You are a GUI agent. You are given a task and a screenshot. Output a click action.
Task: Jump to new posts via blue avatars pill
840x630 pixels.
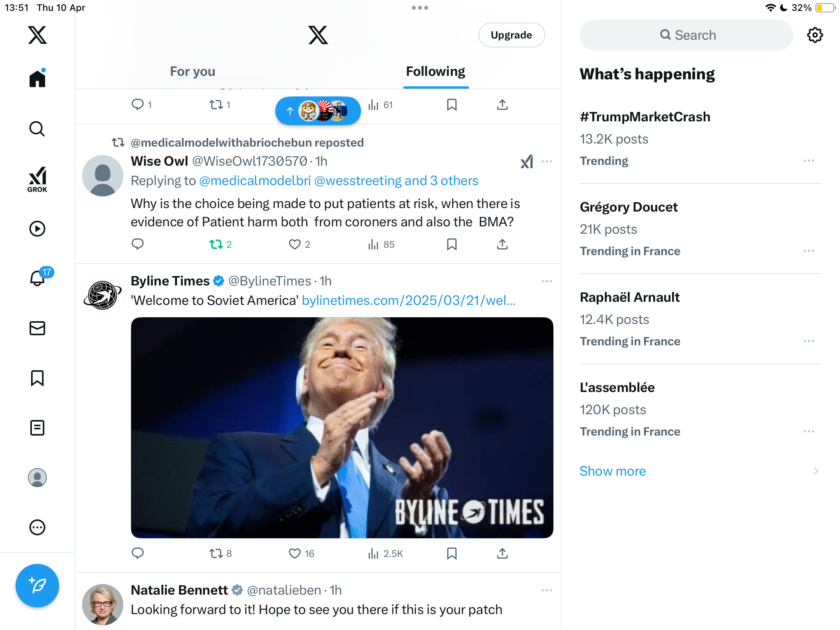tap(318, 111)
